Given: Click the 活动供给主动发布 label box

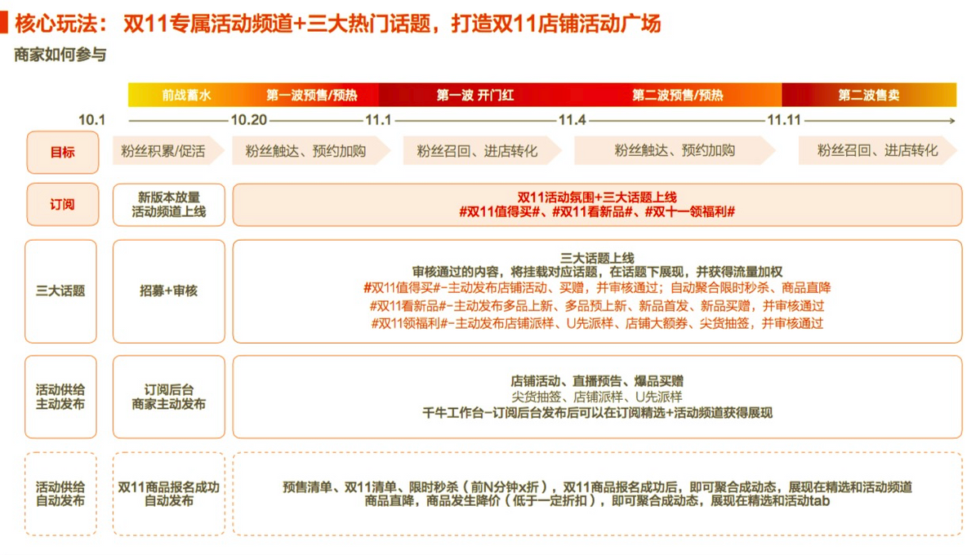Looking at the screenshot, I should coord(61,397).
